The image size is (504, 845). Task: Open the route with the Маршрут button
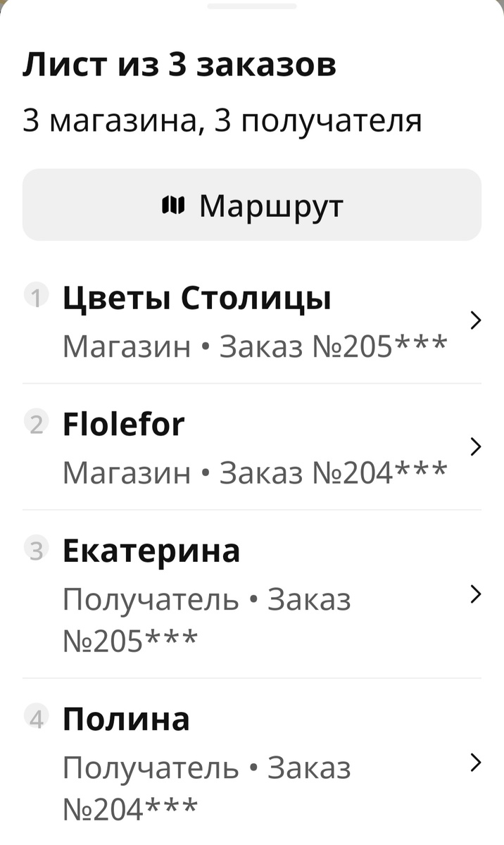tap(252, 204)
